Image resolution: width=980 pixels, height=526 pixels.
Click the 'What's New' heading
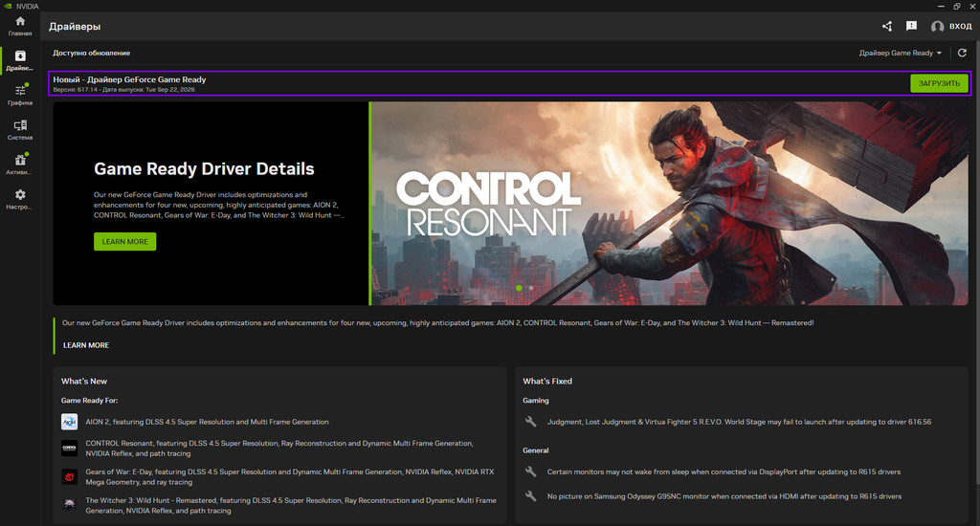[84, 381]
